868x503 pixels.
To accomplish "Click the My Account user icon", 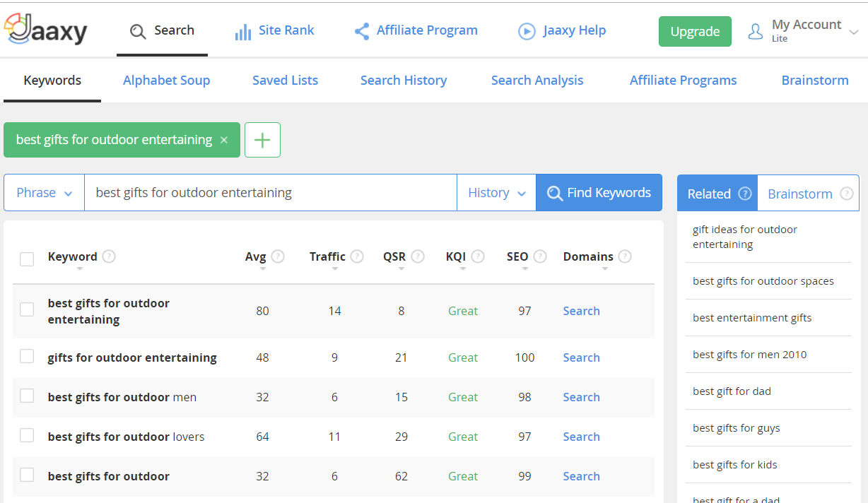I will coord(756,31).
